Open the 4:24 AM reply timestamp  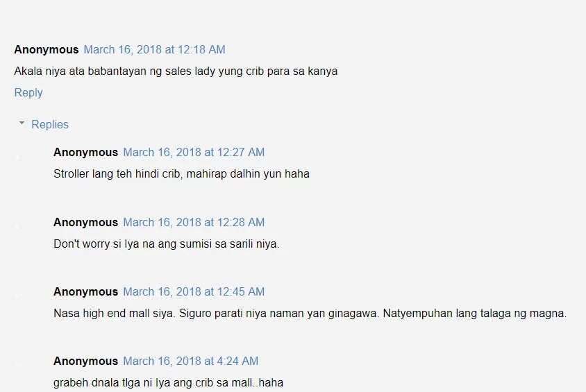pos(191,361)
